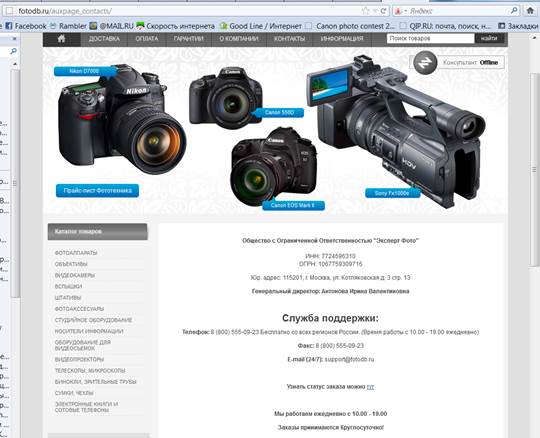
Task: Click the 'тут' order status link
Action: pos(370,387)
